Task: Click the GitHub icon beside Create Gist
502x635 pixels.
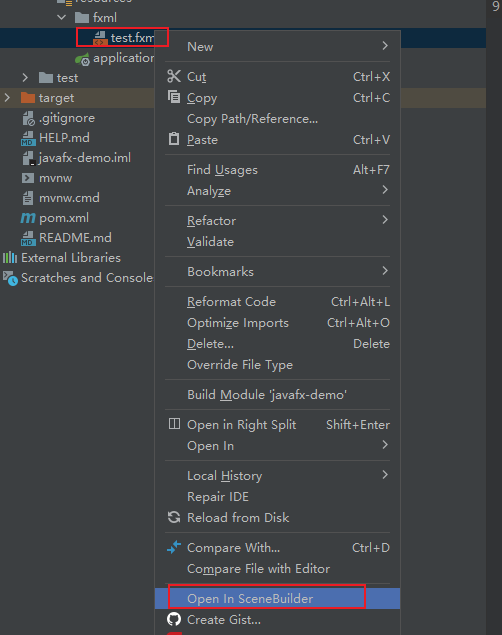Action: pos(174,619)
